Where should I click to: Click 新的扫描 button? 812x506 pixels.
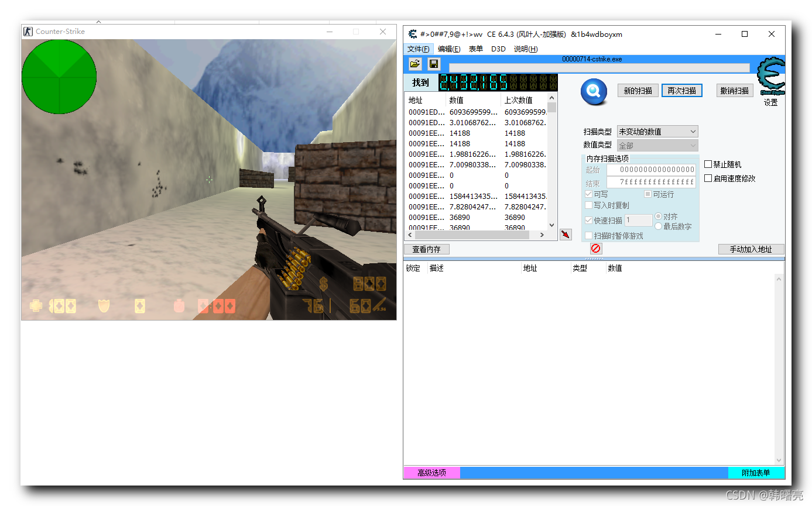click(x=638, y=91)
